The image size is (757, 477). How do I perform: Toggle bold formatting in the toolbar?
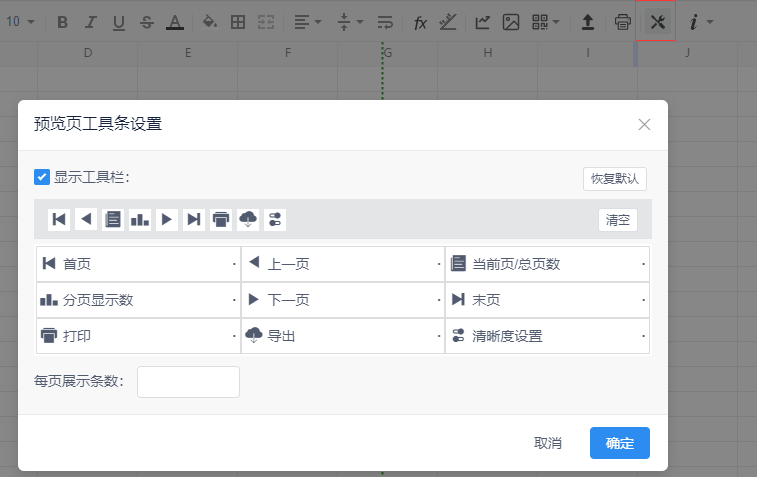click(x=62, y=22)
